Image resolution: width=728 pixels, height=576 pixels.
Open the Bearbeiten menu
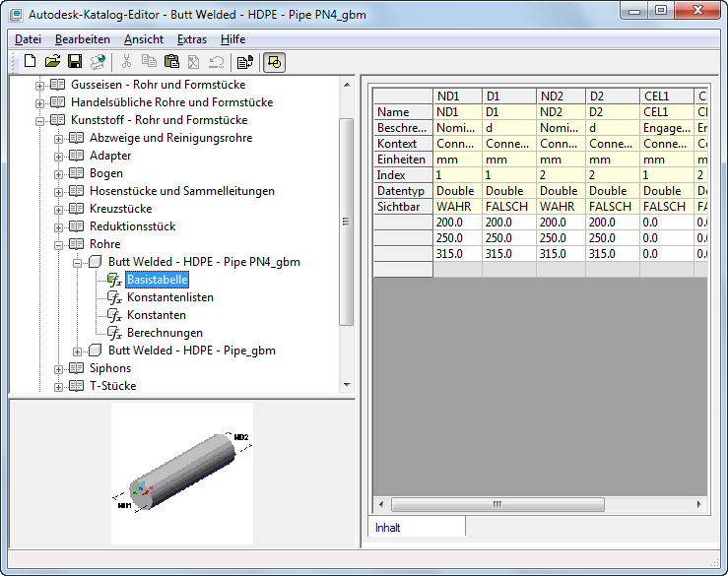pos(83,39)
